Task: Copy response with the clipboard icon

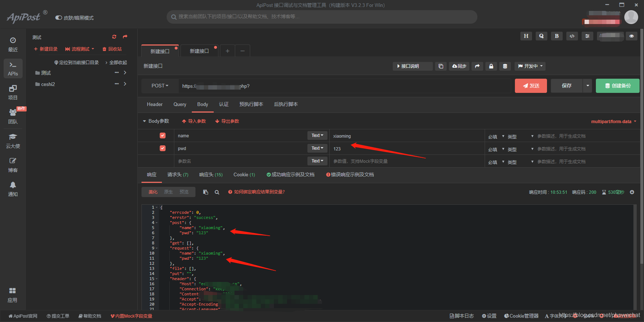Action: click(206, 192)
